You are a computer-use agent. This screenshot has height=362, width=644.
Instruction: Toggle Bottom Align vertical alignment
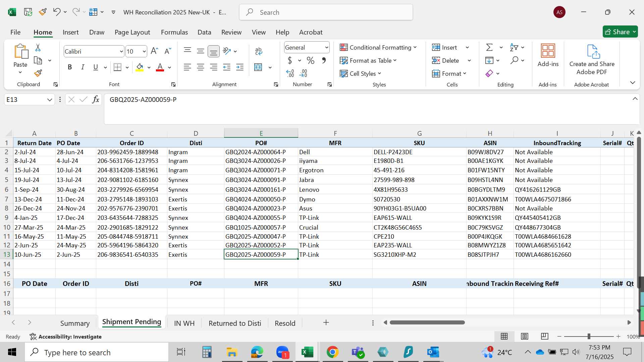(214, 51)
